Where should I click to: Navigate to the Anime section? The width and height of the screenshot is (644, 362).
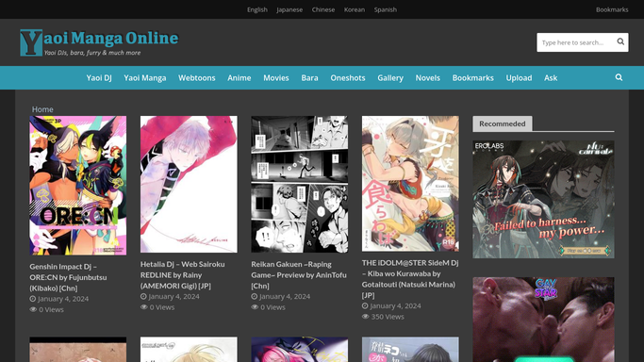tap(239, 77)
